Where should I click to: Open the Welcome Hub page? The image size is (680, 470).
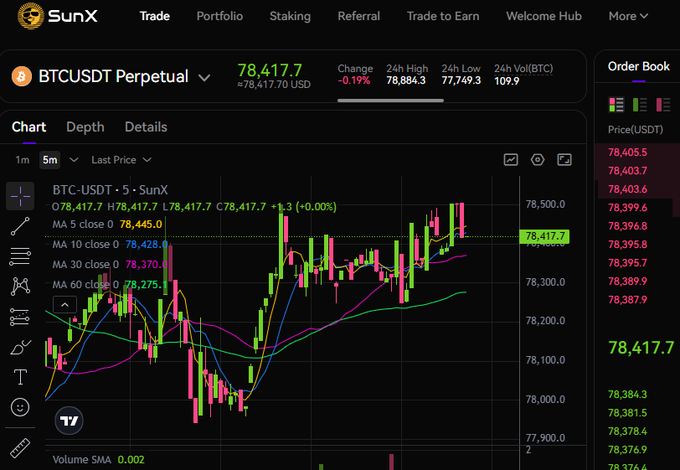coord(544,16)
